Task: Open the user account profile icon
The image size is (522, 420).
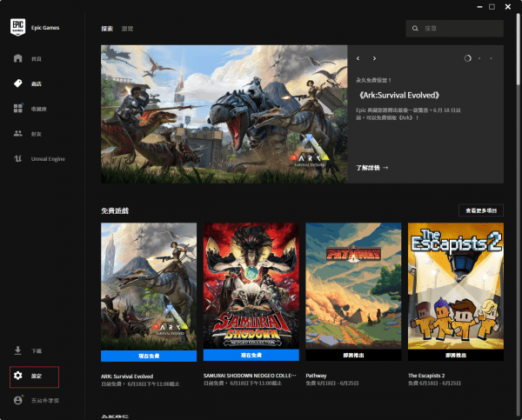Action: click(18, 400)
